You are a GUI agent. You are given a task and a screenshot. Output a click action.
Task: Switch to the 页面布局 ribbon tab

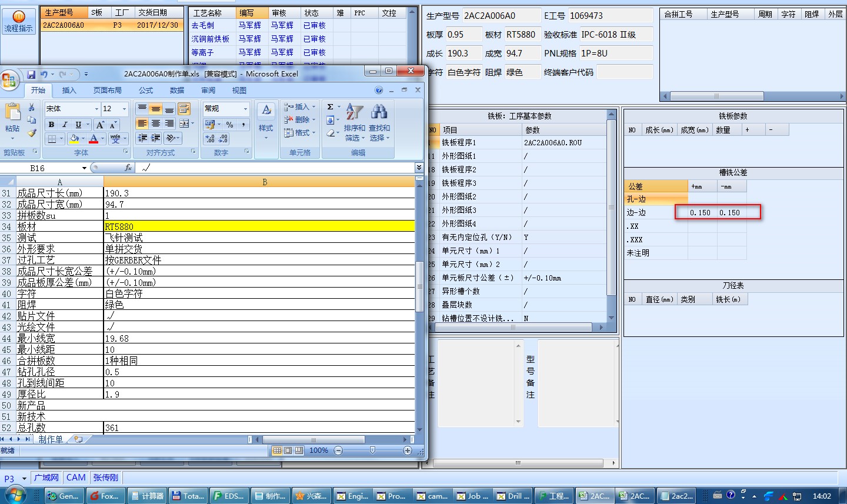pos(108,90)
